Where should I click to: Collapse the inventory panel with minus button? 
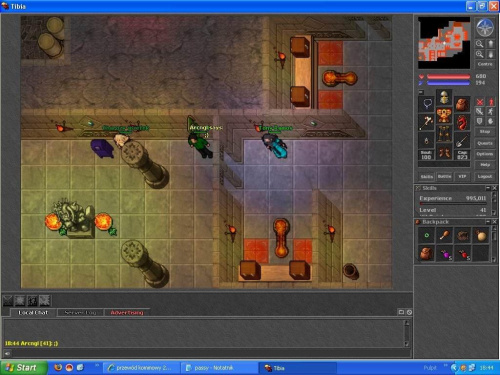(x=421, y=92)
